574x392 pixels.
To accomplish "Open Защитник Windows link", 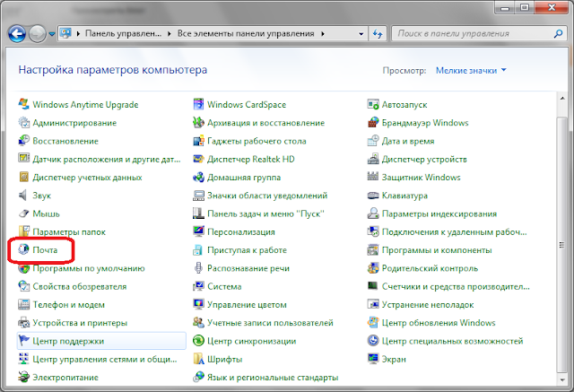I will [421, 178].
